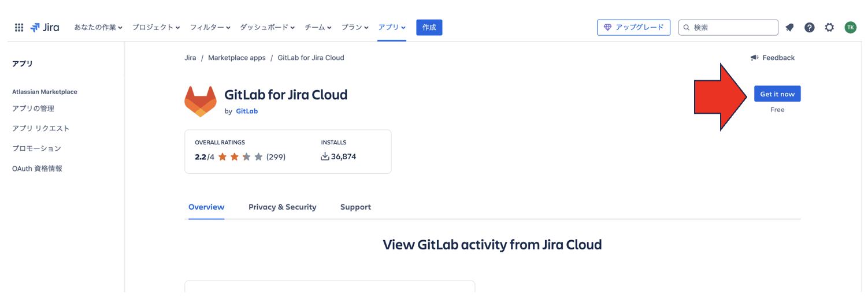Click the Get it now button
The image size is (868, 306).
tap(777, 94)
